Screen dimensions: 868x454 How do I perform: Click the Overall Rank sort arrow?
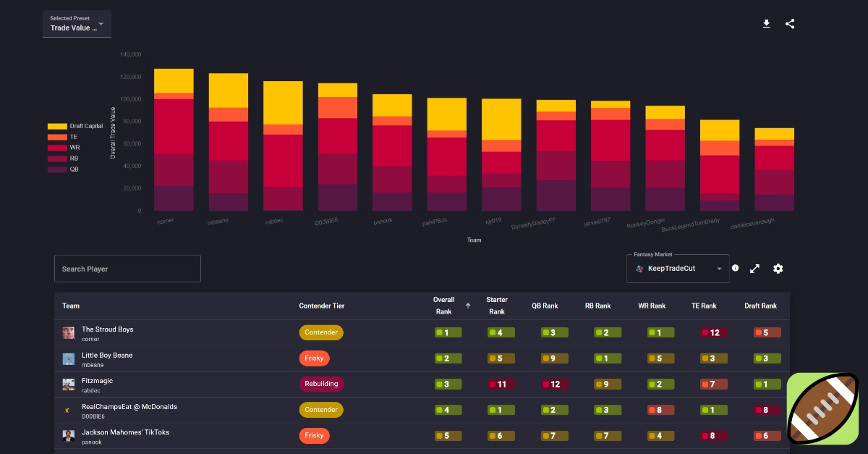[x=467, y=306]
